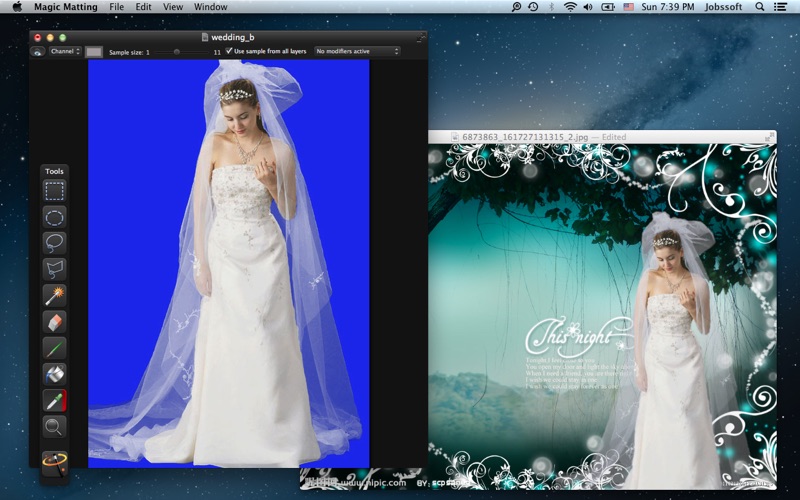This screenshot has width=800, height=500.
Task: Select the paint bucket tool
Action: (54, 374)
